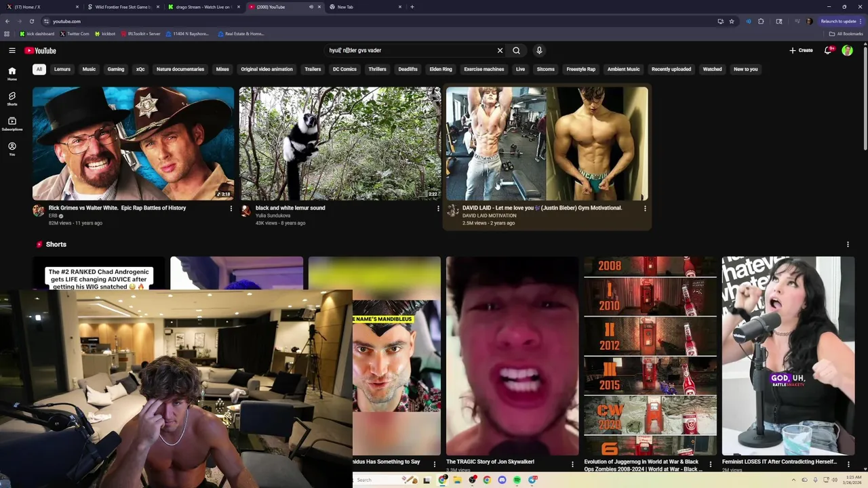Close the Wild Frontier Slot tab
Screen dimensions: 868x488
tap(158, 7)
